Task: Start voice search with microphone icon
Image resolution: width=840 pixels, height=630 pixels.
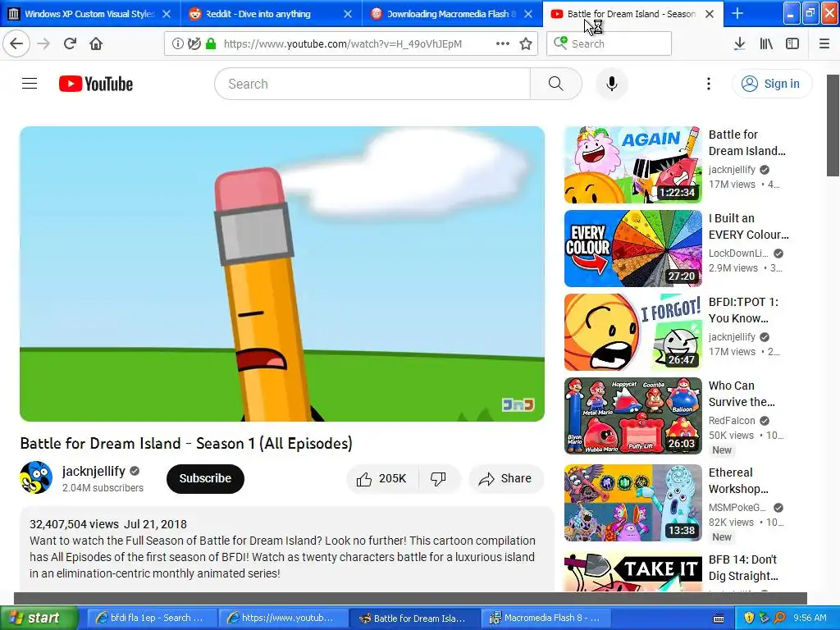Action: (x=612, y=84)
